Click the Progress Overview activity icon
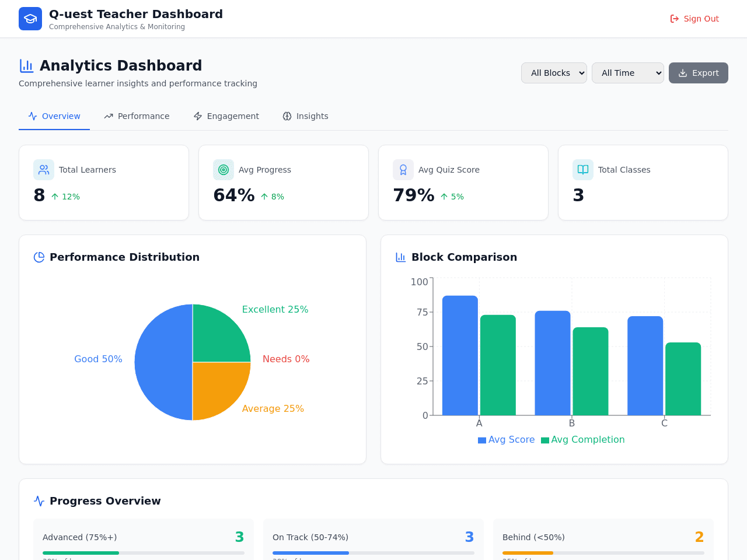747x560 pixels. [x=39, y=501]
